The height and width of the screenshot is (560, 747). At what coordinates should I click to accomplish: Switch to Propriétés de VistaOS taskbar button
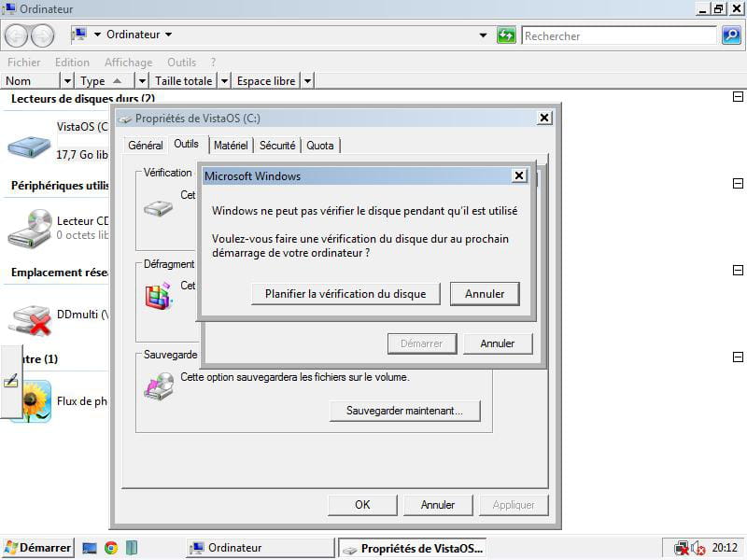click(413, 548)
